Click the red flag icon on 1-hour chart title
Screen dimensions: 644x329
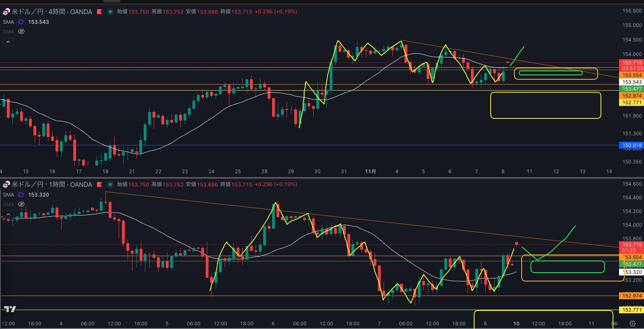tap(99, 184)
